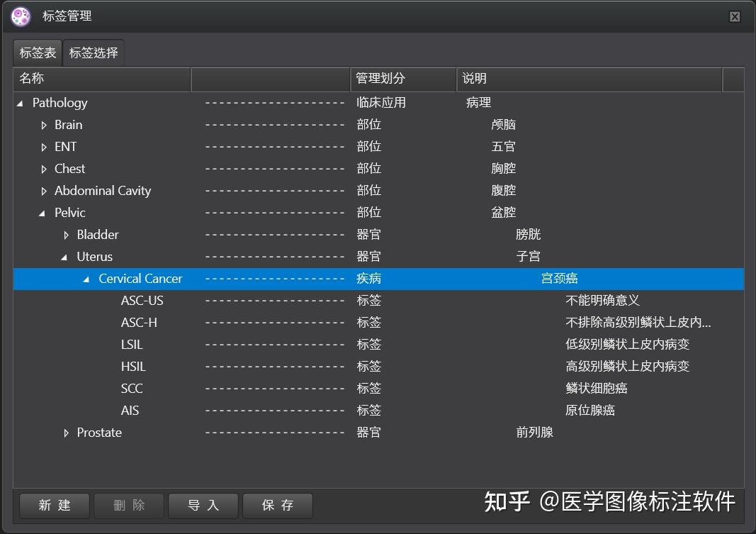
Task: Expand the Chest node
Action: point(44,169)
